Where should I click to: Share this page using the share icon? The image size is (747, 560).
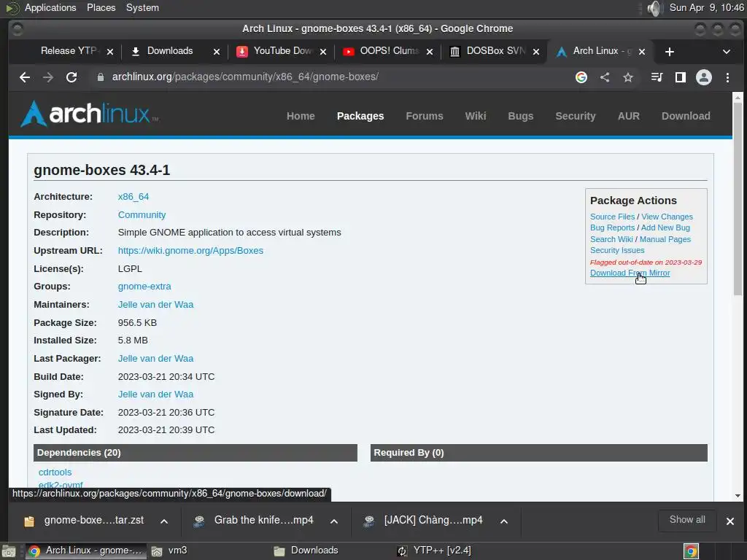(x=605, y=77)
